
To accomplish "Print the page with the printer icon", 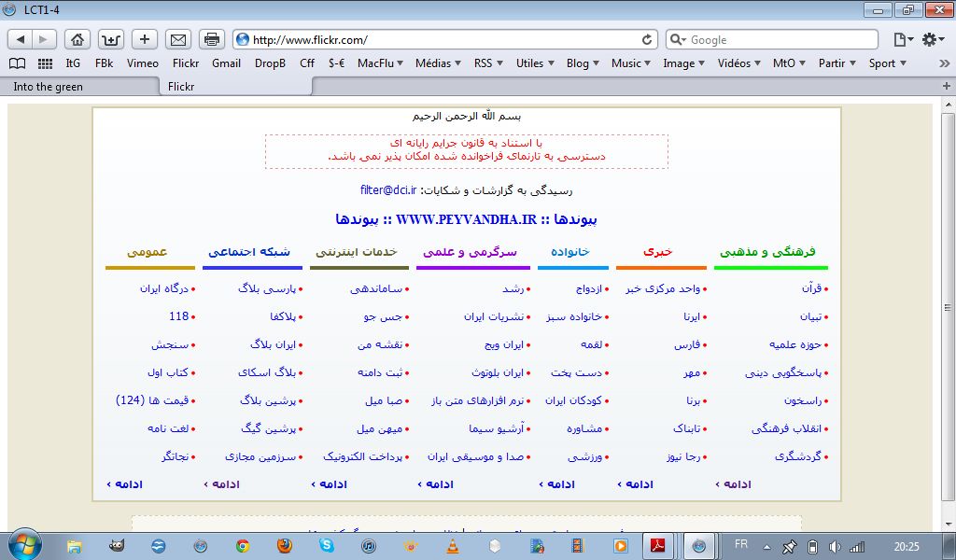I will 212,39.
